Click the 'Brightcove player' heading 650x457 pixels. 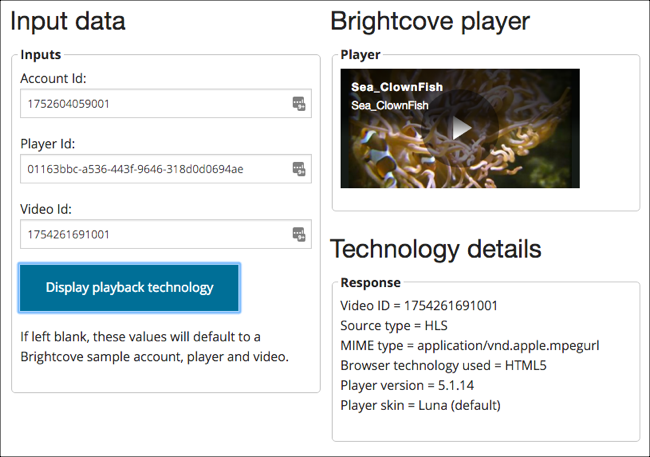[x=430, y=21]
